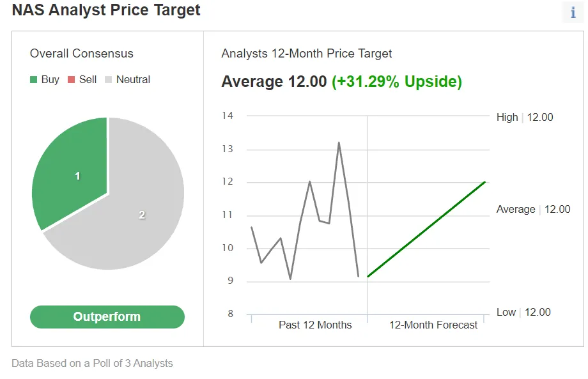Viewport: 588px width, 379px height.
Task: Click the green forecast trend line
Action: (x=427, y=229)
